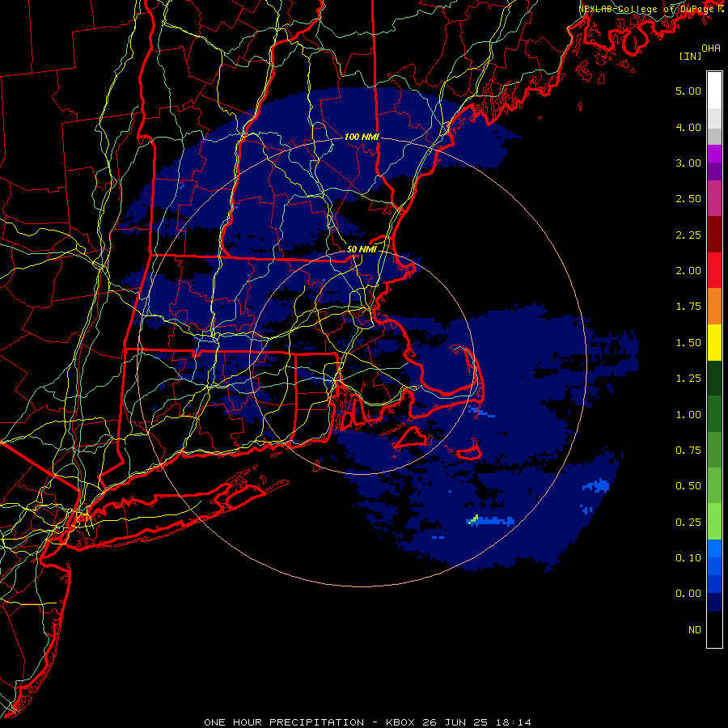Click the 3.00 legend value
The height and width of the screenshot is (728, 728).
click(688, 163)
